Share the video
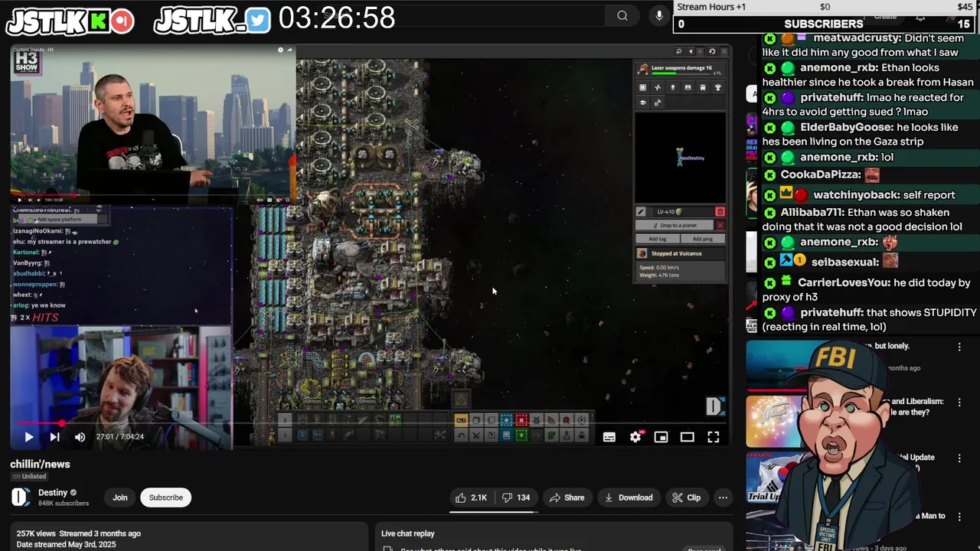The height and width of the screenshot is (551, 980). (567, 497)
